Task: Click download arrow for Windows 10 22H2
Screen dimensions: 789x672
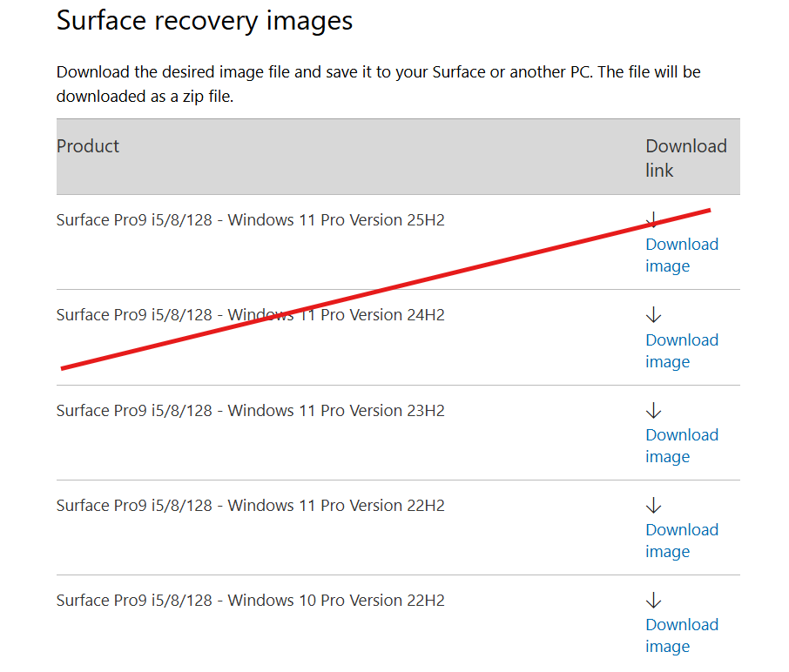Action: point(653,600)
